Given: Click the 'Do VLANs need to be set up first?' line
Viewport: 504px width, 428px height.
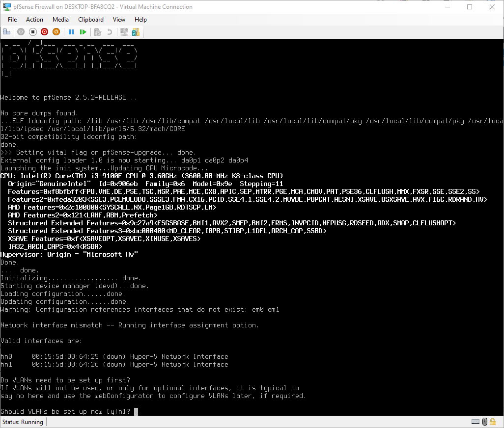Looking at the screenshot, I should 65,380.
